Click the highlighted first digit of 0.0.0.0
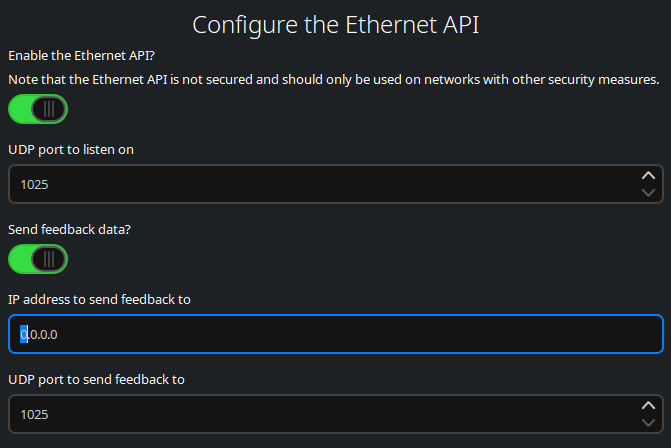The height and width of the screenshot is (448, 671). (24, 334)
